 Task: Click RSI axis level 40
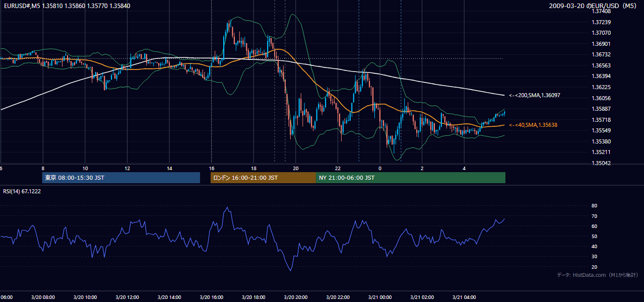pos(594,246)
